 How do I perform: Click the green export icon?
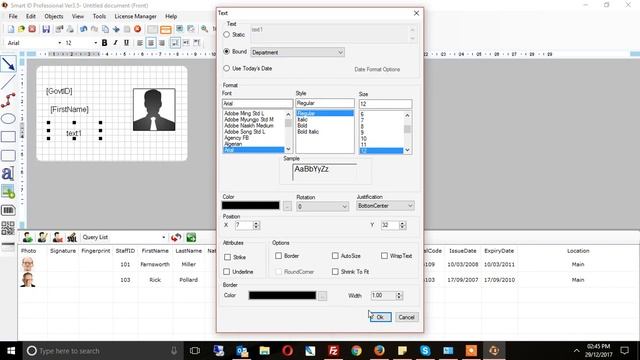191,237
